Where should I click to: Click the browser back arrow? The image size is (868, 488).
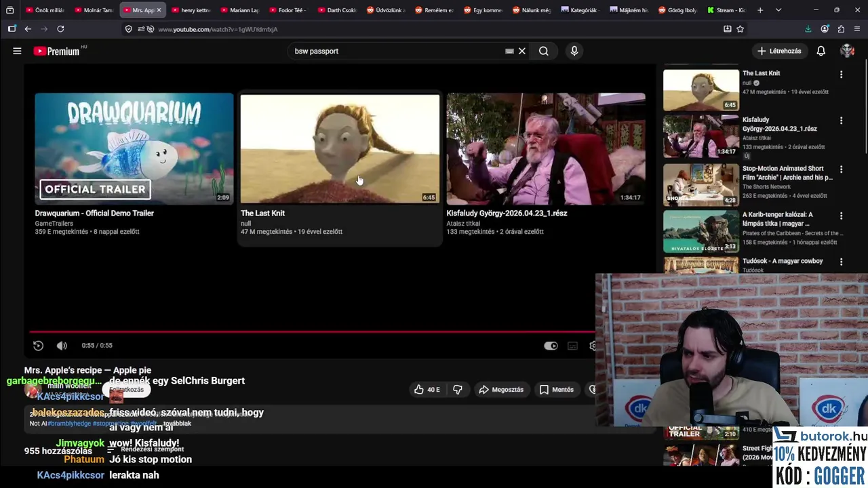[x=28, y=29]
